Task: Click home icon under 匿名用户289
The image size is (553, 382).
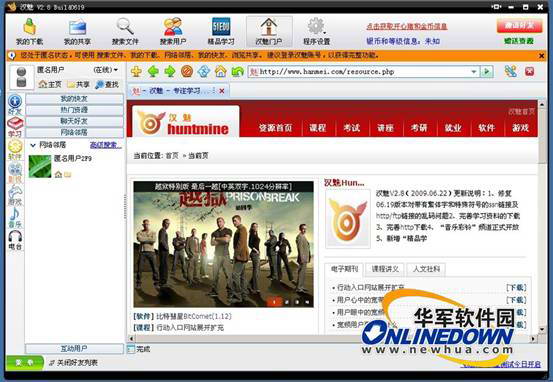Action: point(59,174)
